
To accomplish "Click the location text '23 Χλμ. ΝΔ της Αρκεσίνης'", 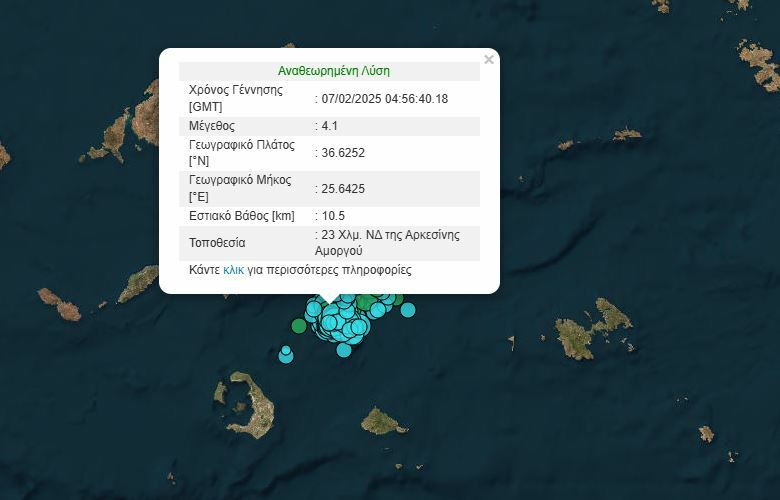I will 390,235.
